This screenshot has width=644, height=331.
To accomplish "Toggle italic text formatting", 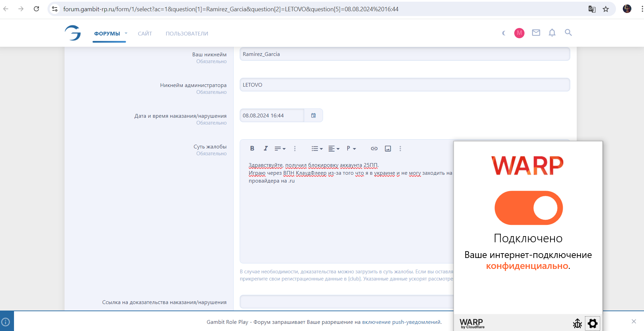I will coord(265,148).
